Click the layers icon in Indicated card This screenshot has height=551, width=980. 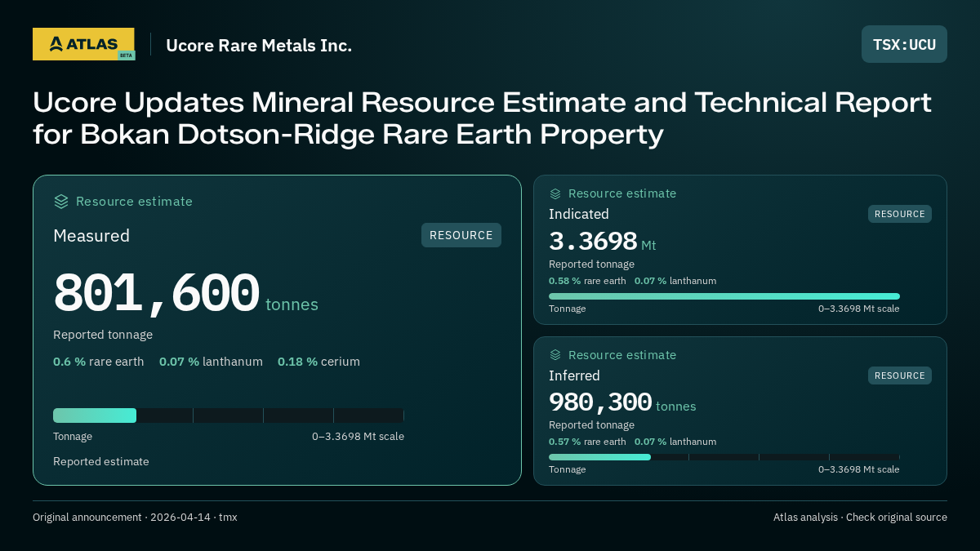(x=555, y=193)
